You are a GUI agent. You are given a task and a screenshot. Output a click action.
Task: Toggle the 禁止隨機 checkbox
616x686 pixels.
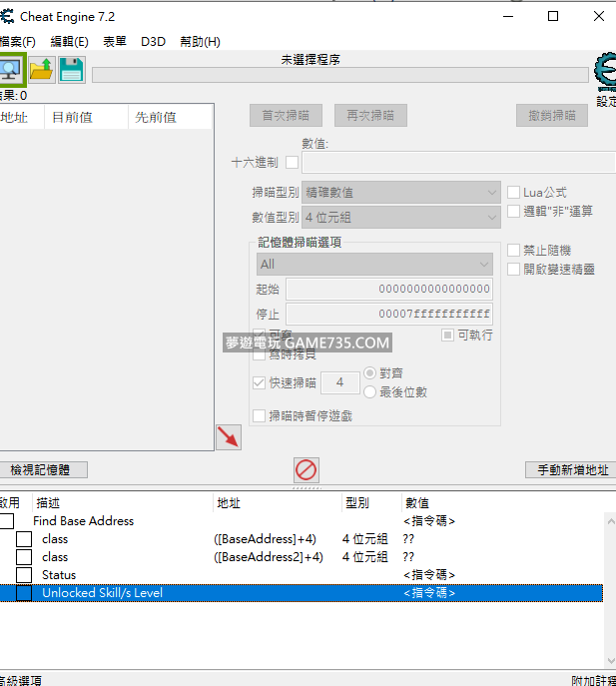click(x=513, y=251)
